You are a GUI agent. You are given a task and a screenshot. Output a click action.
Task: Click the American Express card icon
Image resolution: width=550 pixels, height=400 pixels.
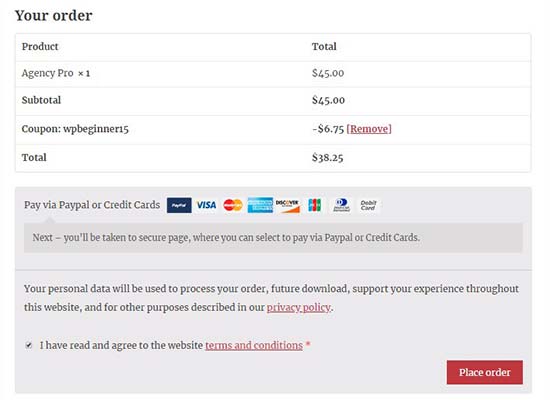click(x=260, y=205)
